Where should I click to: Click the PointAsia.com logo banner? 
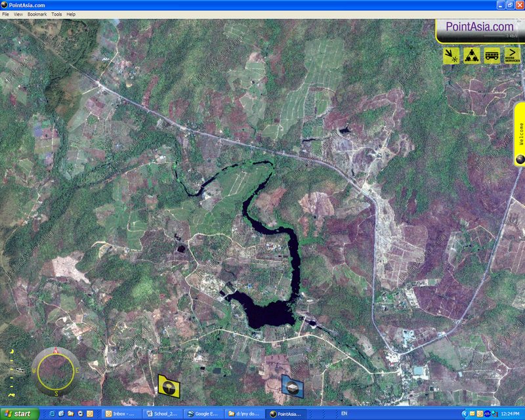[479, 27]
